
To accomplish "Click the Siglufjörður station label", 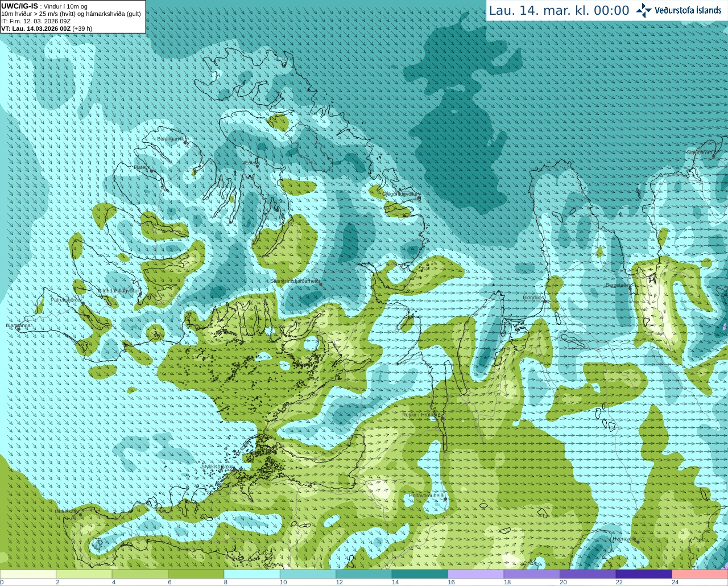I will [700, 152].
